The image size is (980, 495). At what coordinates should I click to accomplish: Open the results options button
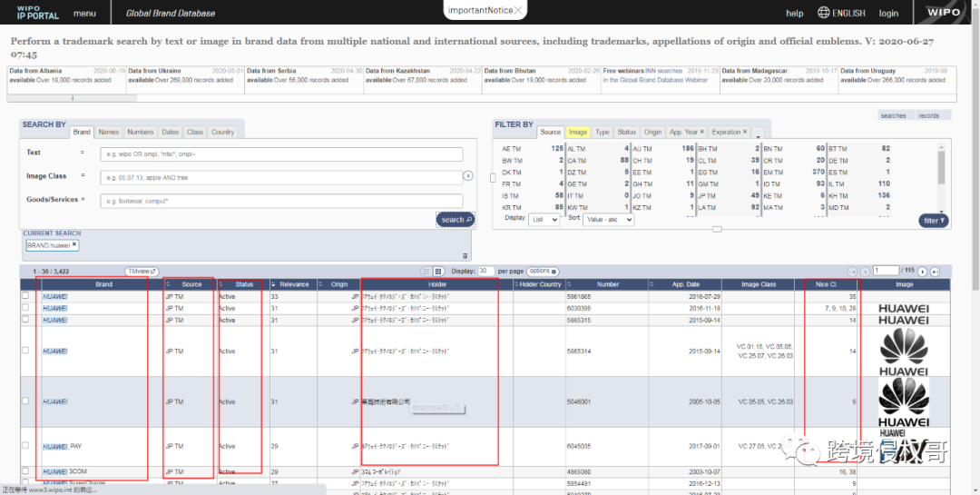(x=544, y=271)
